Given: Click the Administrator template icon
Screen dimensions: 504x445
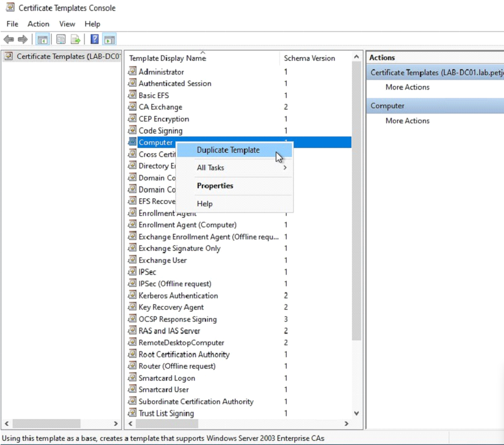Looking at the screenshot, I should click(132, 72).
